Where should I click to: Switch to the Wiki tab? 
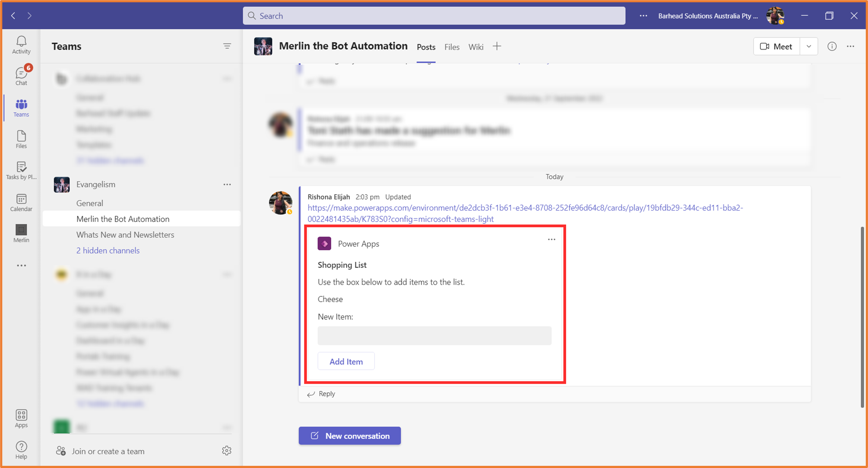(x=476, y=47)
